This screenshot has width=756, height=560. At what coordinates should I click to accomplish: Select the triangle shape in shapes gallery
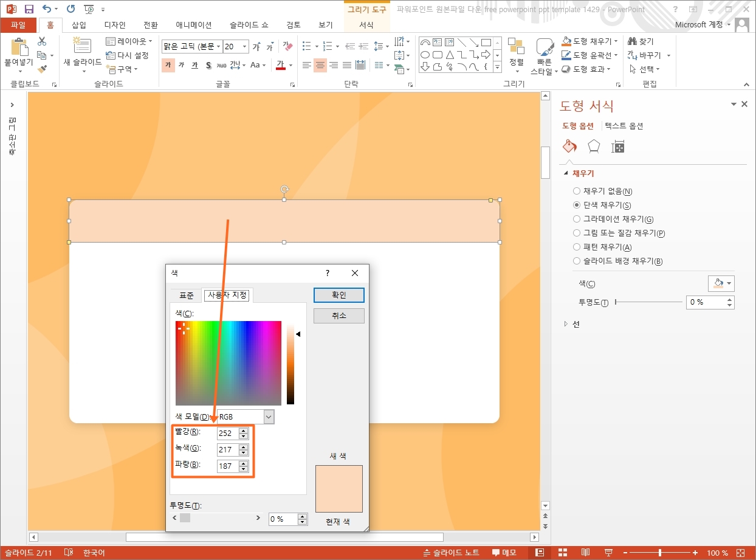(450, 55)
